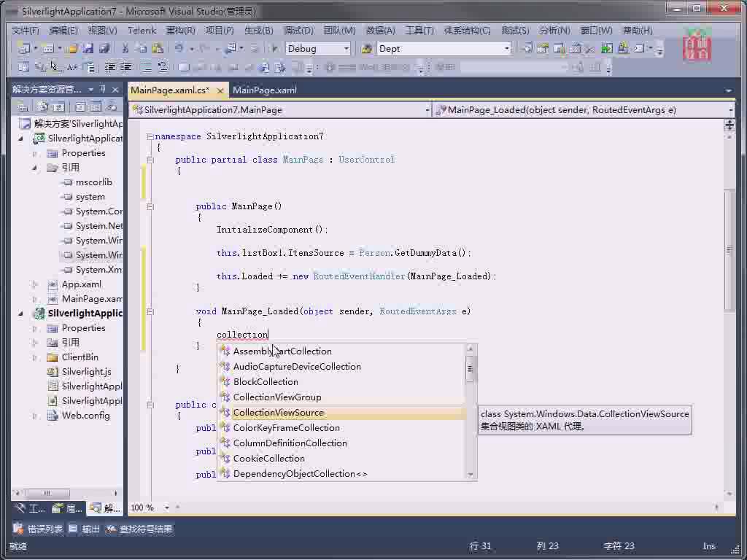The image size is (747, 560).
Task: Click Show All Files in Solution Explorer
Action: (43, 106)
